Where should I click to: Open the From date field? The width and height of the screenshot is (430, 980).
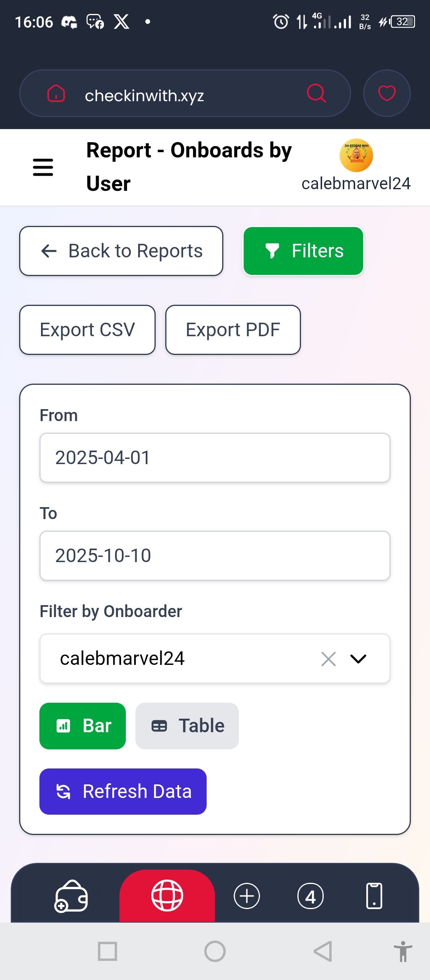[215, 457]
